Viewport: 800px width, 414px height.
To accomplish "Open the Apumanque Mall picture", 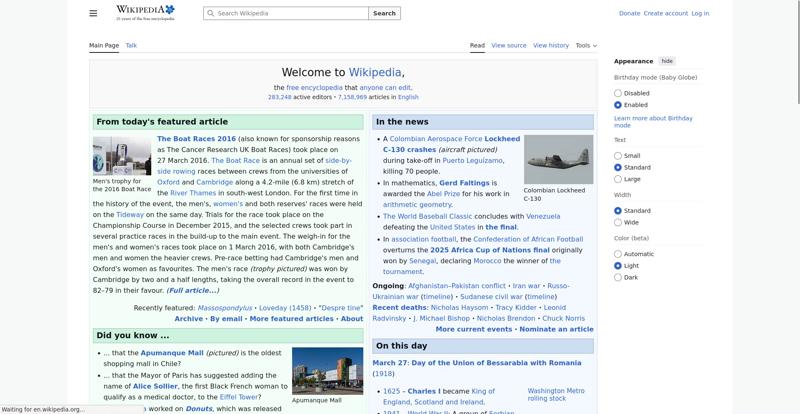I will click(x=327, y=371).
